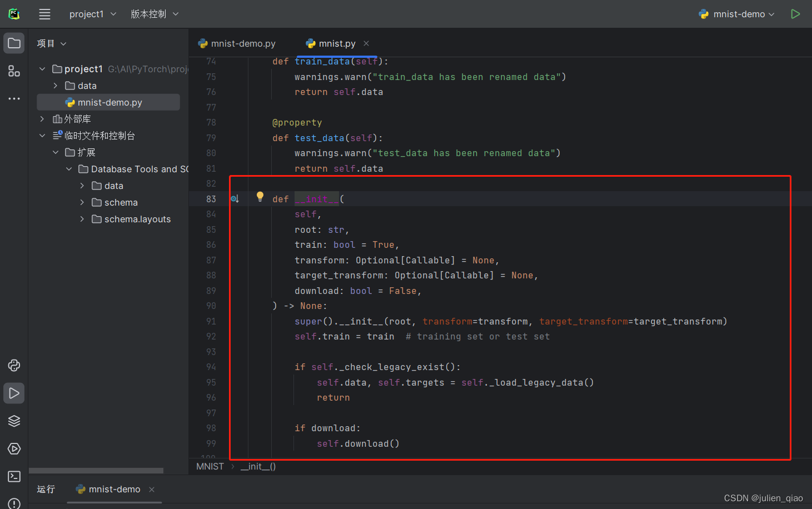
Task: Select mnist-demo.py in project tree
Action: [108, 102]
